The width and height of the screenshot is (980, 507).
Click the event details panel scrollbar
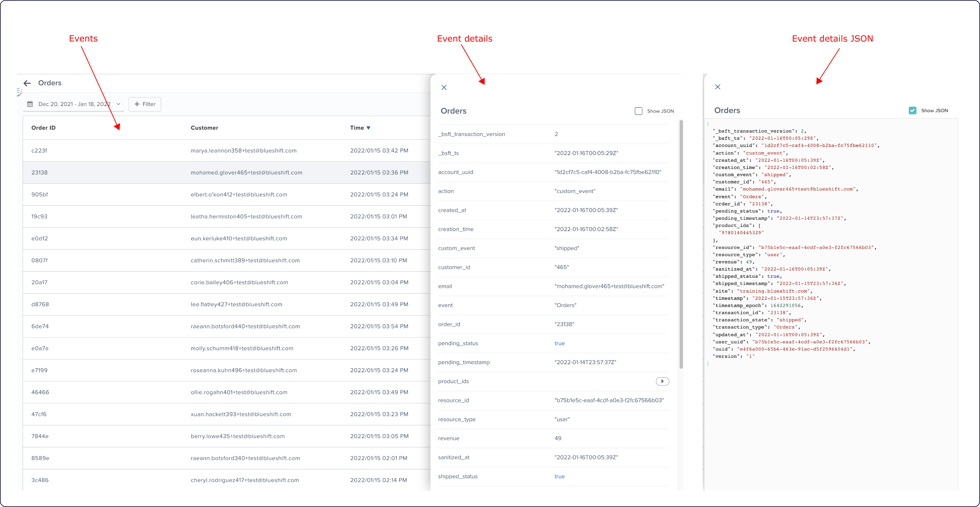coord(681,244)
